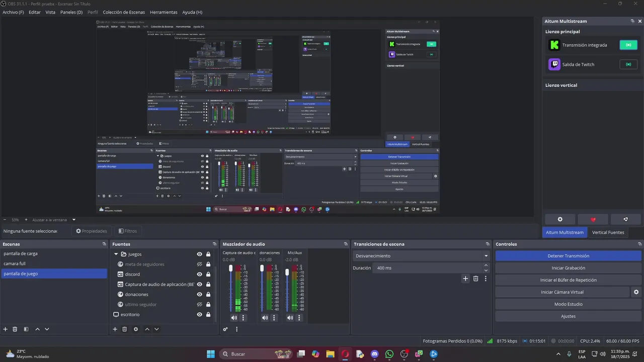Show ultimo seguidor source

pyautogui.click(x=200, y=305)
